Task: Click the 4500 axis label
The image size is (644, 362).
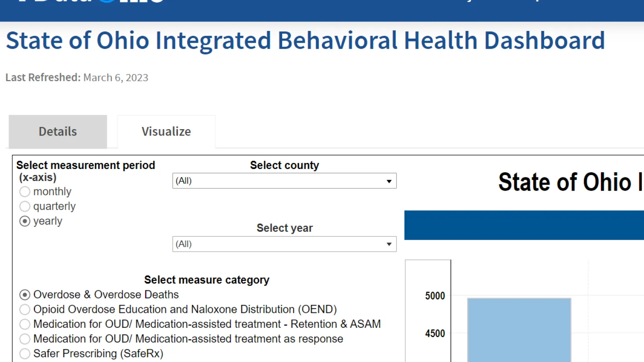Action: coord(435,333)
